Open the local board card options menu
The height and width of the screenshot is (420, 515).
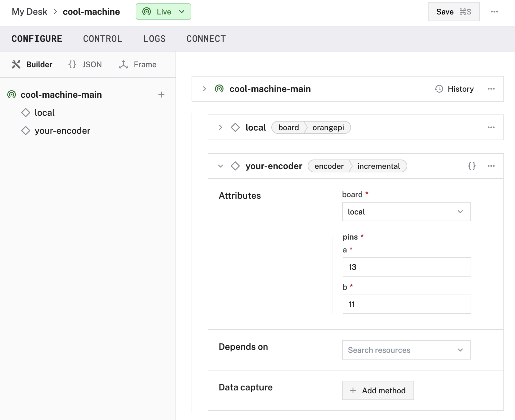(491, 127)
